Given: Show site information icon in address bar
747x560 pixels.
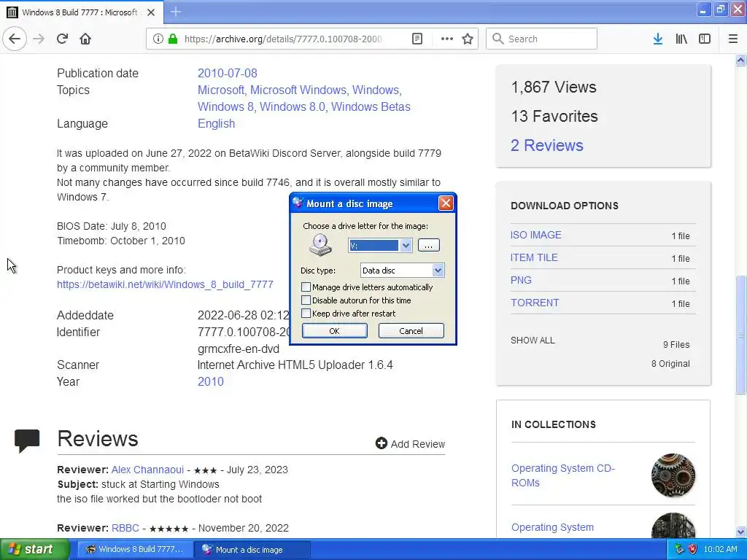Looking at the screenshot, I should click(158, 39).
